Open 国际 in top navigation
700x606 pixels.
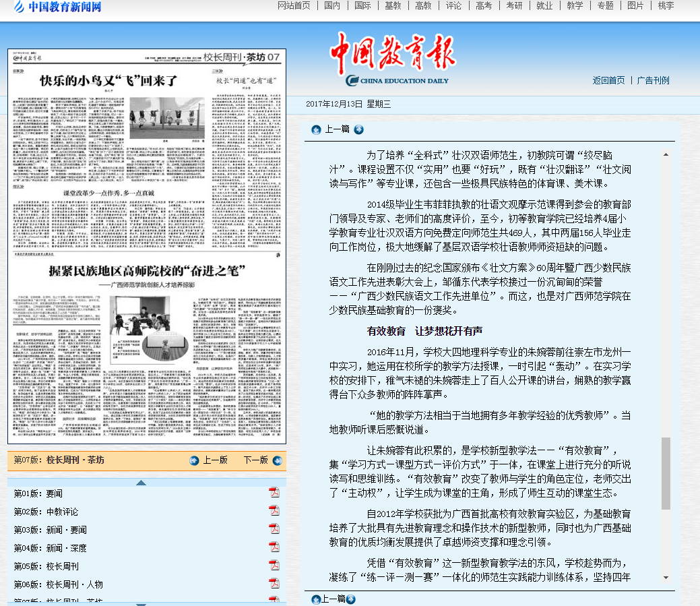(362, 6)
